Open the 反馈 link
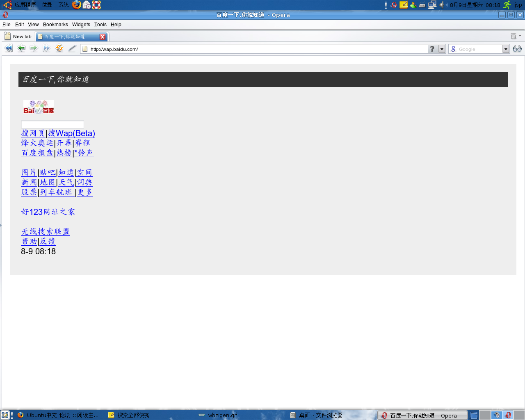The image size is (525, 420). click(x=48, y=242)
